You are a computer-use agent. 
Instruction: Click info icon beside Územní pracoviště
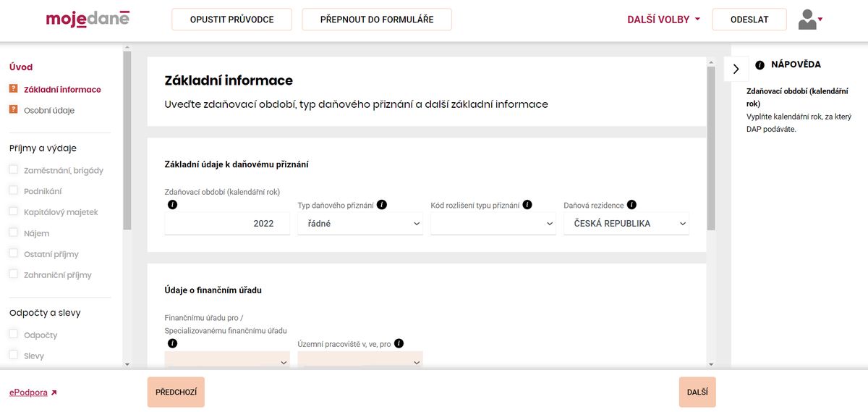pyautogui.click(x=399, y=344)
